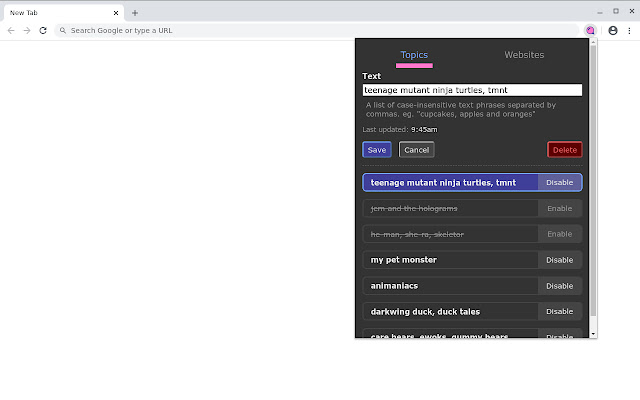Close the New Tab tab
The width and height of the screenshot is (640, 400).
116,13
